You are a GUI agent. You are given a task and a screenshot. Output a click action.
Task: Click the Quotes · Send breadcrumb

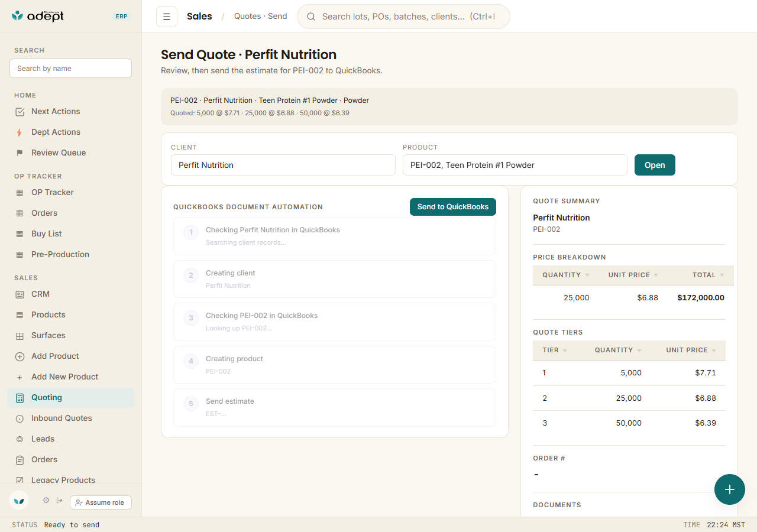[x=261, y=17]
